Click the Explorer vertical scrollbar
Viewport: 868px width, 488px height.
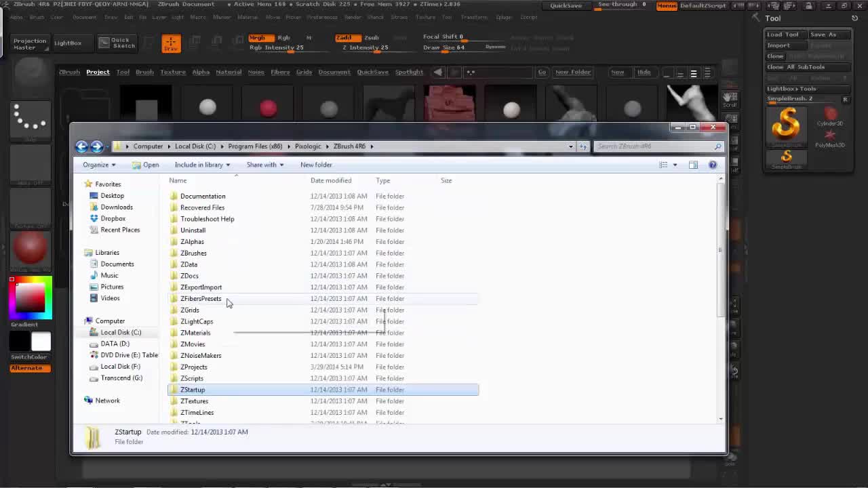coord(720,298)
